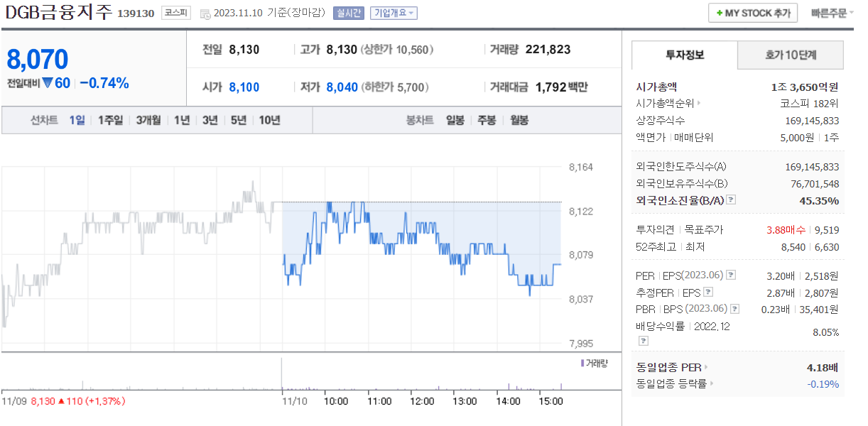Viewport: 868px width, 426px height.
Task: Click the 3.88매수 investment opinion value
Action: 787,229
